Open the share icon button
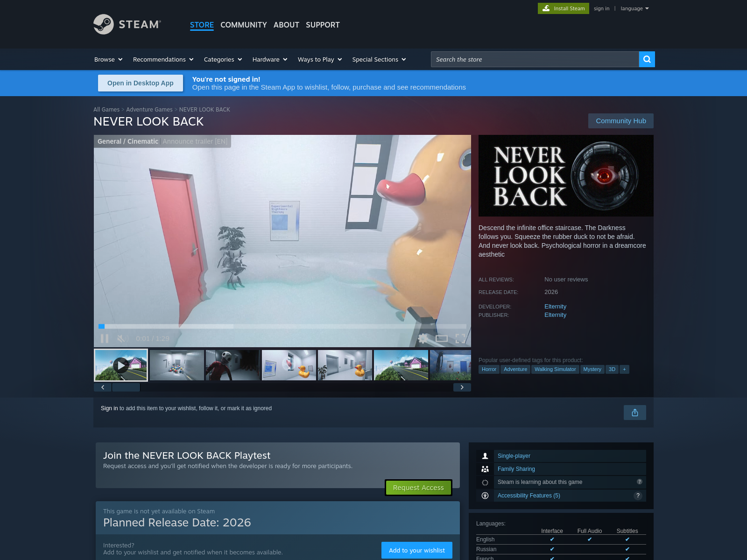 tap(635, 413)
